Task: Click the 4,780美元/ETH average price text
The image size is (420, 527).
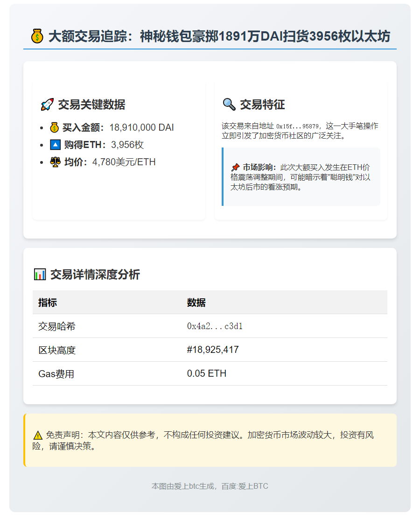Action: click(124, 162)
